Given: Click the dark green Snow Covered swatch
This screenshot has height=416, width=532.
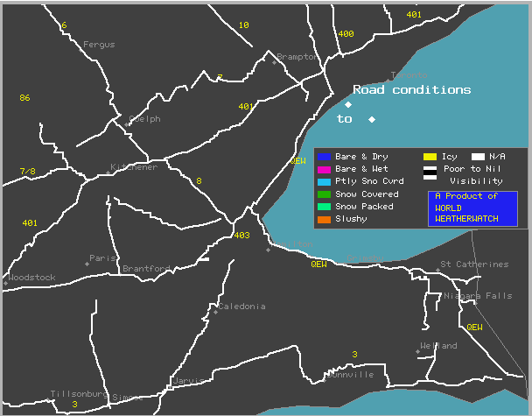Looking at the screenshot, I should tap(324, 194).
